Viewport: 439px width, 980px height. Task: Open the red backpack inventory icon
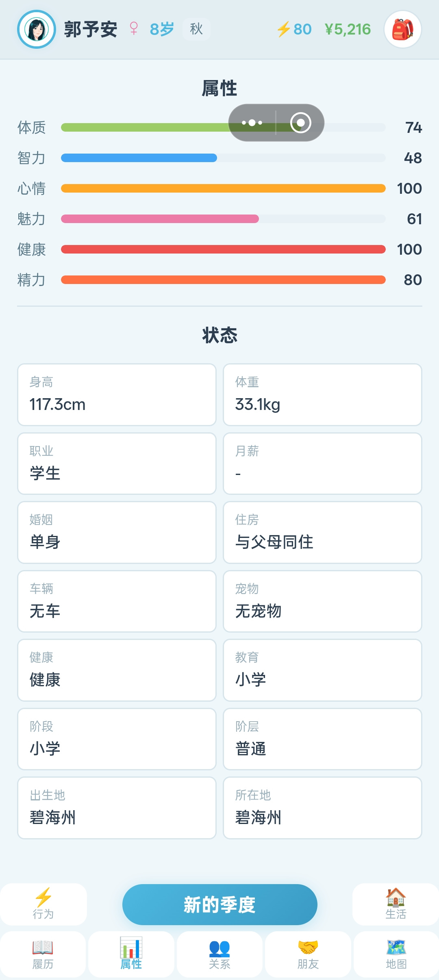(402, 29)
